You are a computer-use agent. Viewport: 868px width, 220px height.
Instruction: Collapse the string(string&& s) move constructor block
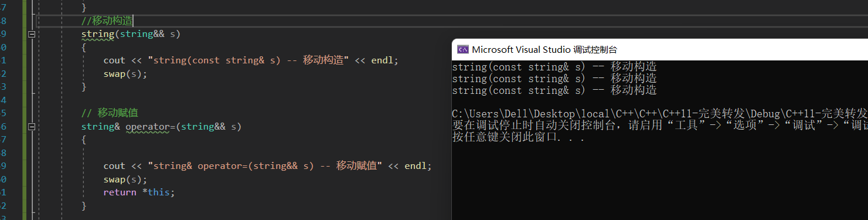[x=32, y=35]
